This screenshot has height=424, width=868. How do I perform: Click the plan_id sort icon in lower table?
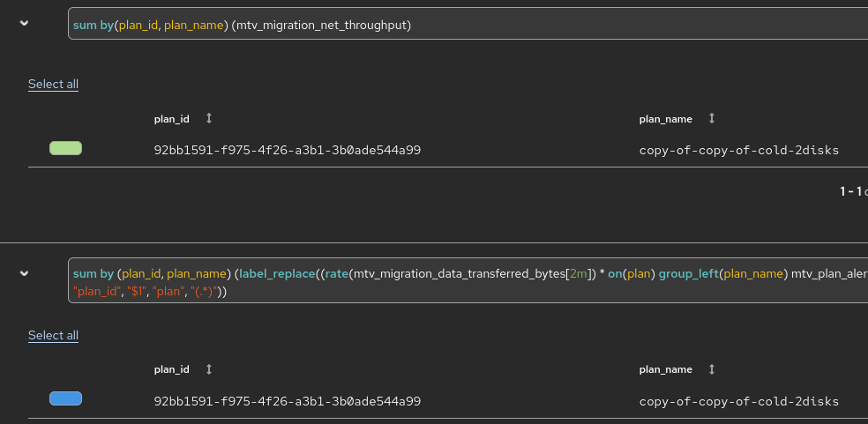(209, 368)
